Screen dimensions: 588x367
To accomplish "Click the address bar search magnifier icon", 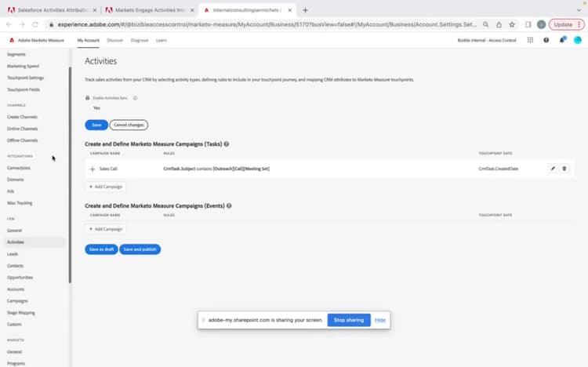I will tap(485, 24).
